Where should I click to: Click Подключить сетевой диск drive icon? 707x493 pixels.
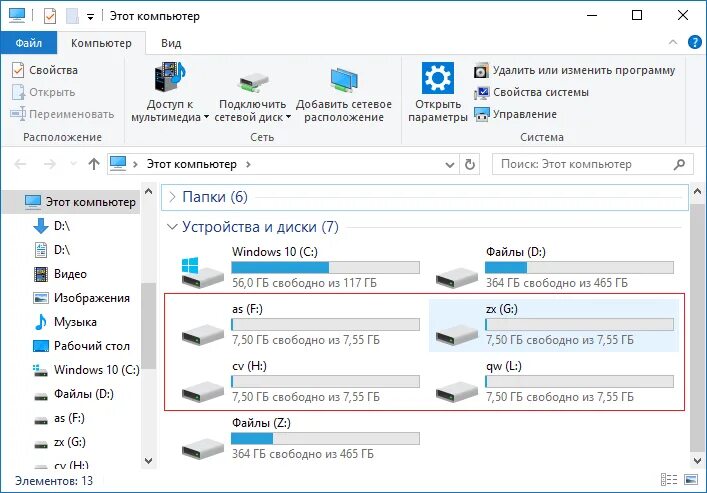(252, 82)
